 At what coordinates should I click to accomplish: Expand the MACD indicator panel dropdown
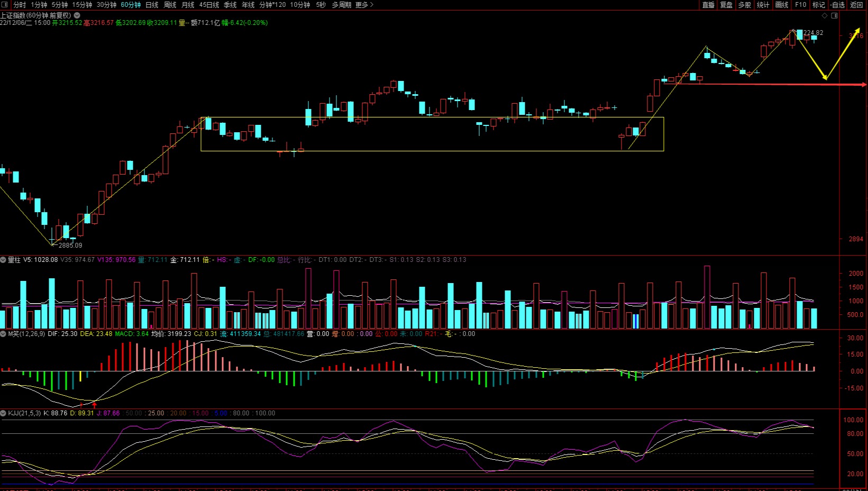tap(3, 334)
